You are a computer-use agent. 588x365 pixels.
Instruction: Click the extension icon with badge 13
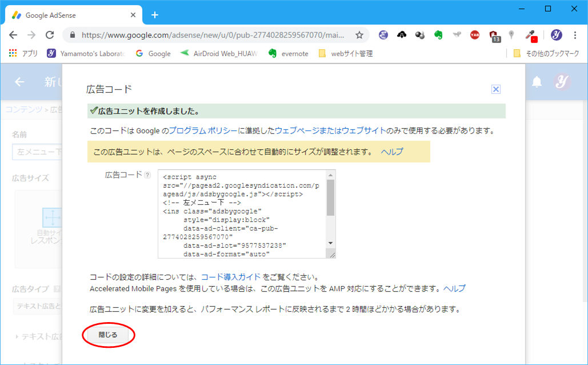point(495,36)
